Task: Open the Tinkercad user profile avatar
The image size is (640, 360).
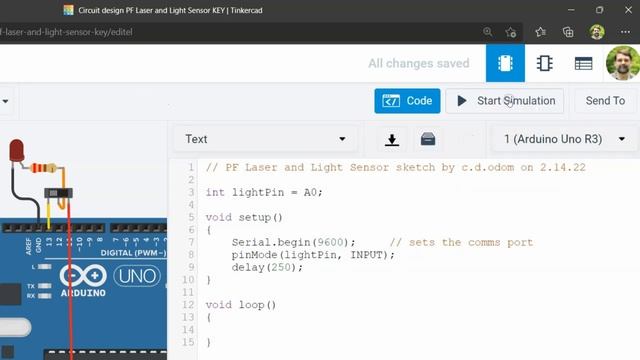Action: point(623,63)
